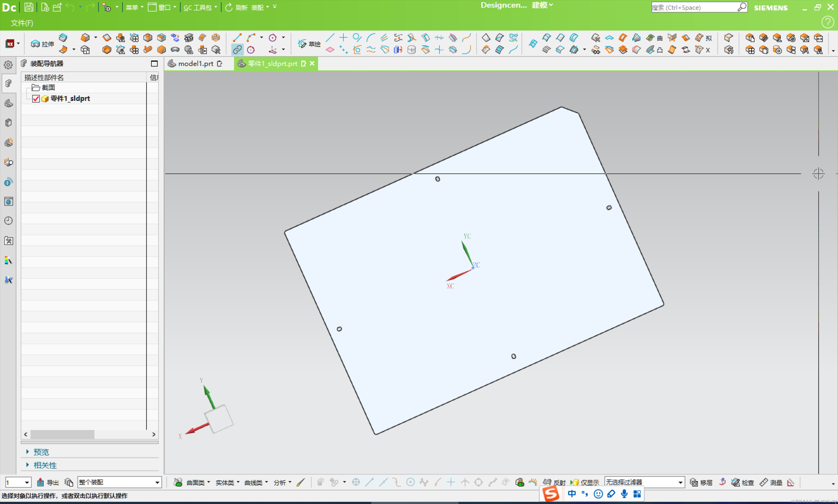This screenshot has width=838, height=504.
Task: Click the 拉伸 extrude tool
Action: pos(42,44)
